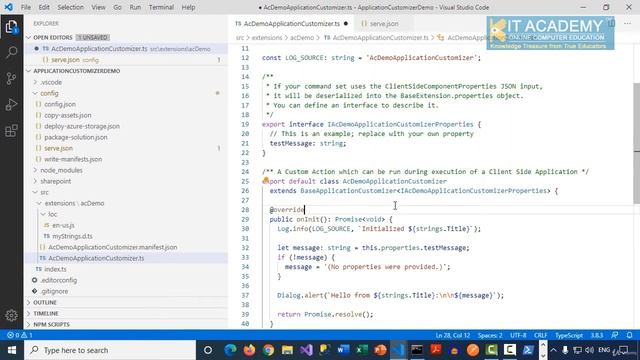Open the Search view in activity bar
This screenshot has height=360, width=640.
pyautogui.click(x=11, y=52)
